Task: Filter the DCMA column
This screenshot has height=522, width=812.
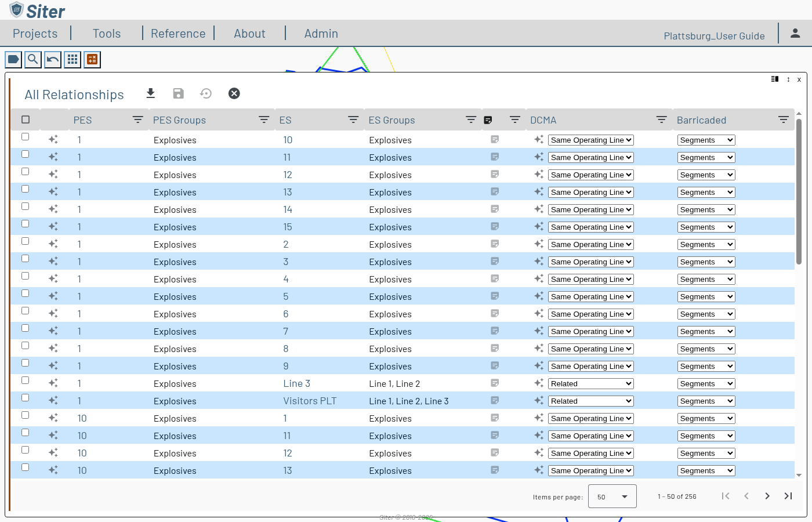Action: click(x=661, y=119)
